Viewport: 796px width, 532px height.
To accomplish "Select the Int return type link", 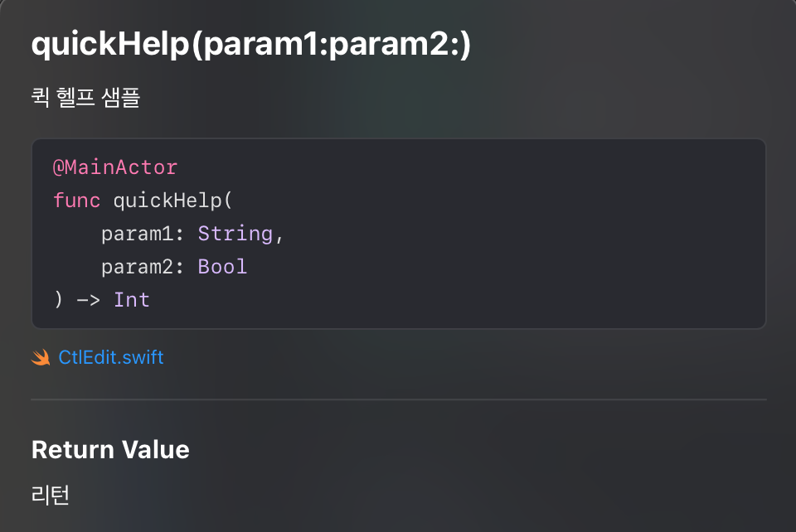I will 132,300.
